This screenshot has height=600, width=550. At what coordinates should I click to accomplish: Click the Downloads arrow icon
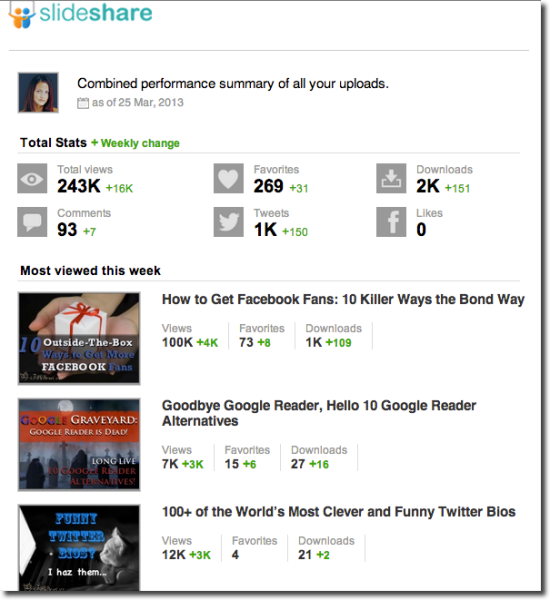pyautogui.click(x=391, y=178)
